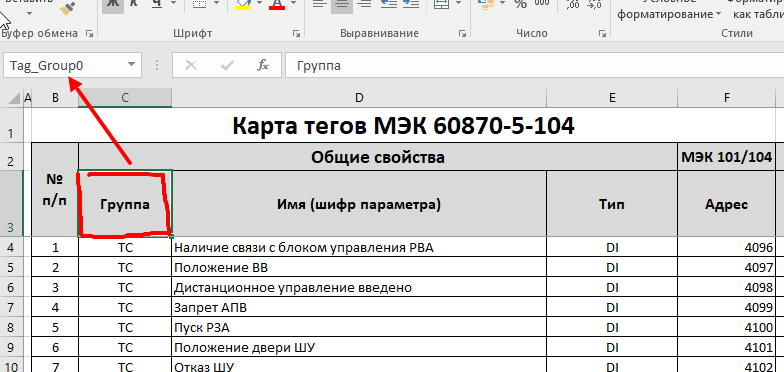Click the cell Дистанционное управление введено
The height and width of the screenshot is (372, 784).
(359, 288)
